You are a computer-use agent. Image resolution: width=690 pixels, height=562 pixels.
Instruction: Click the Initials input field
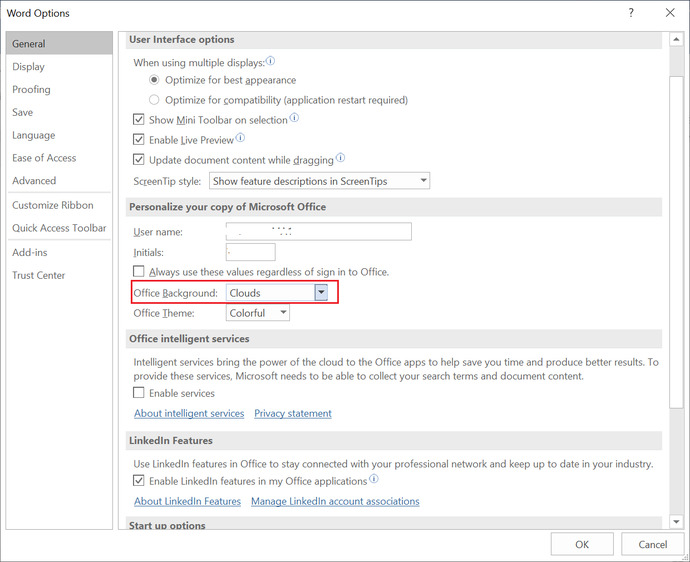pos(251,252)
